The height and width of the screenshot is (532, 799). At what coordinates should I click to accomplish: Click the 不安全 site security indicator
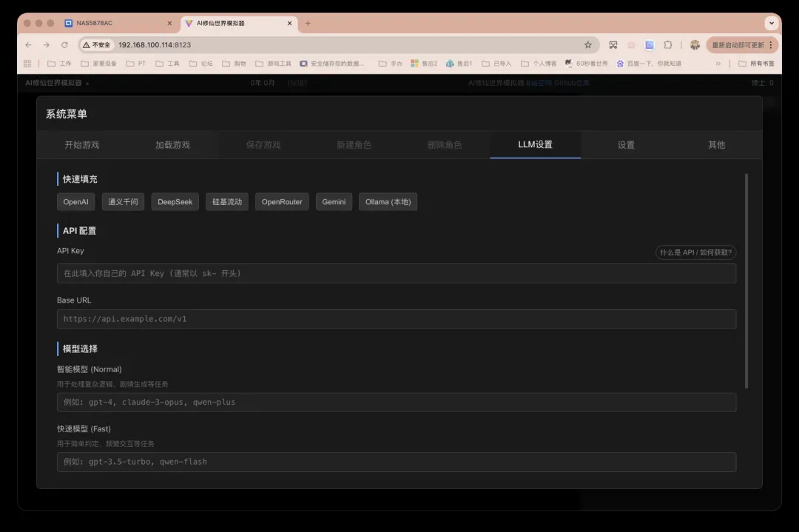click(97, 45)
